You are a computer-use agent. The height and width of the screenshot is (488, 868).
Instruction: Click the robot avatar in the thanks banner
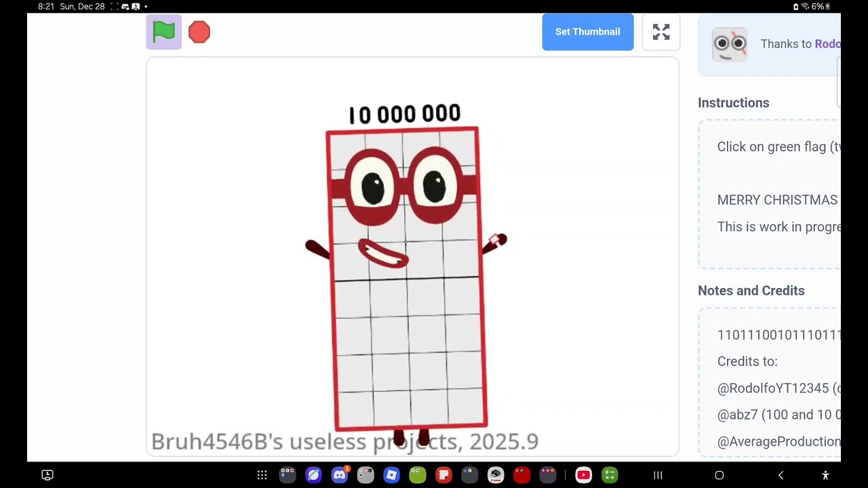730,44
